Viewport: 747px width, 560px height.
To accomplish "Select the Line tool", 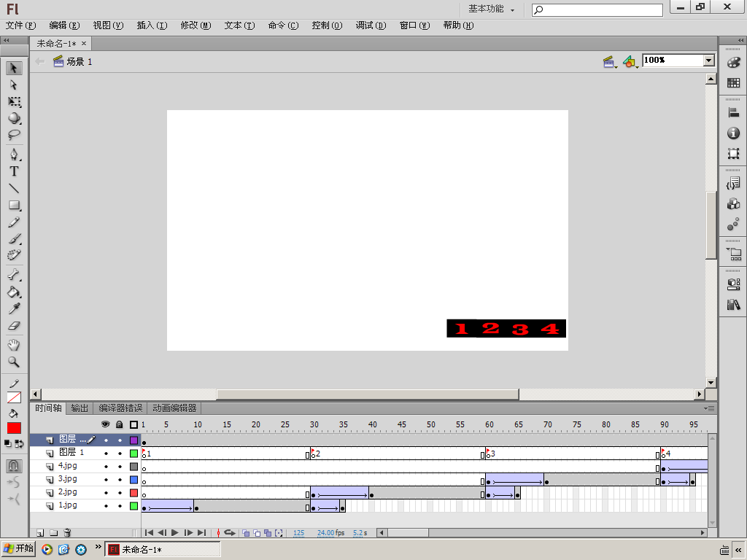I will click(x=14, y=188).
